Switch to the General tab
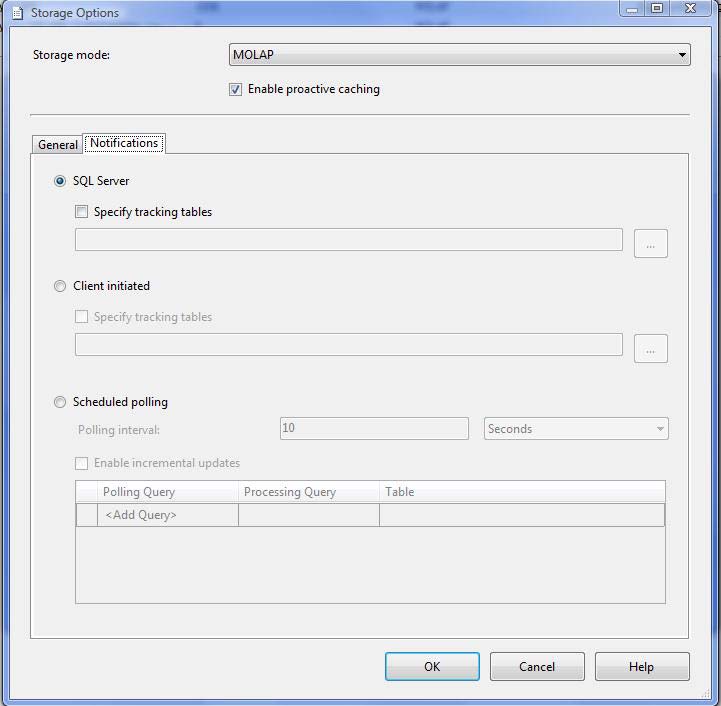The image size is (721, 706). click(57, 144)
